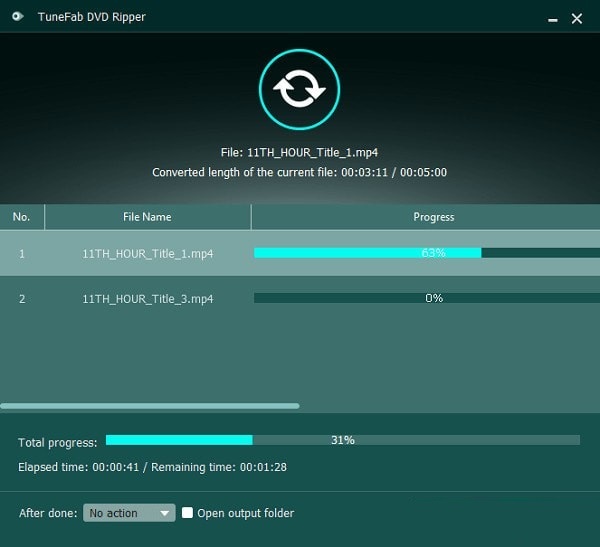Image resolution: width=600 pixels, height=547 pixels.
Task: Click the File: 11TH_HOUR_Title_1.mp4 label
Action: pos(299,152)
